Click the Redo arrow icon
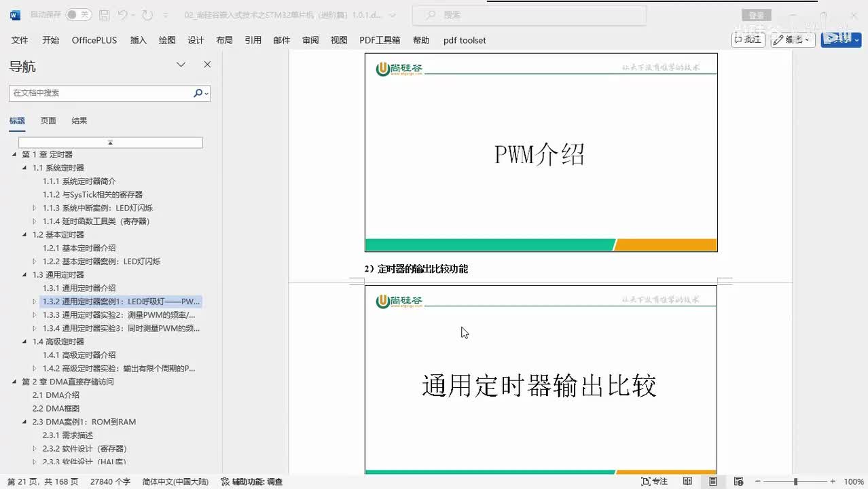868x489 pixels. pos(147,14)
